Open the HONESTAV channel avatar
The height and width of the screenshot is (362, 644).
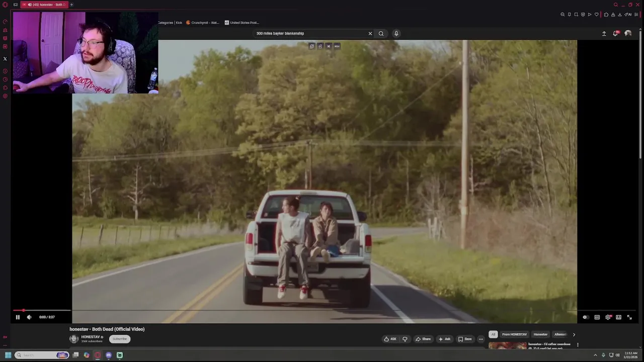coord(74,339)
